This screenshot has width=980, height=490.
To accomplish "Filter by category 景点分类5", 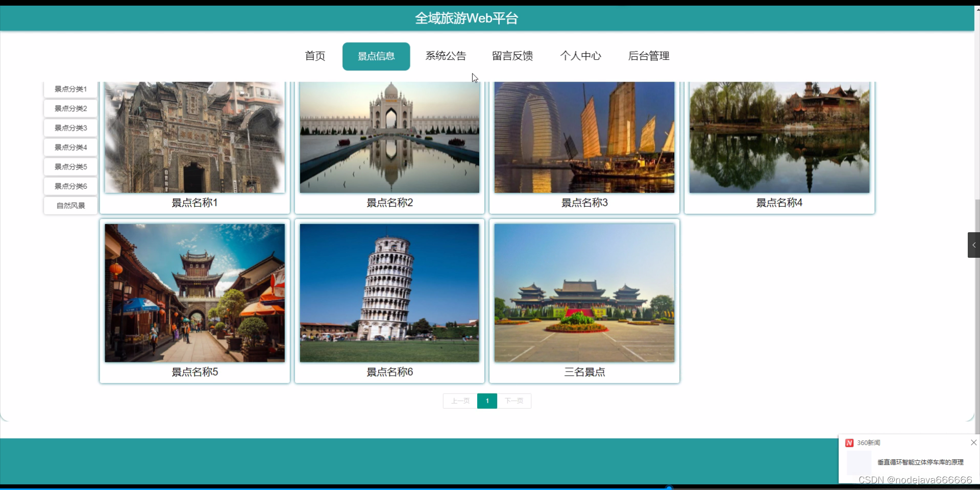I will tap(70, 166).
